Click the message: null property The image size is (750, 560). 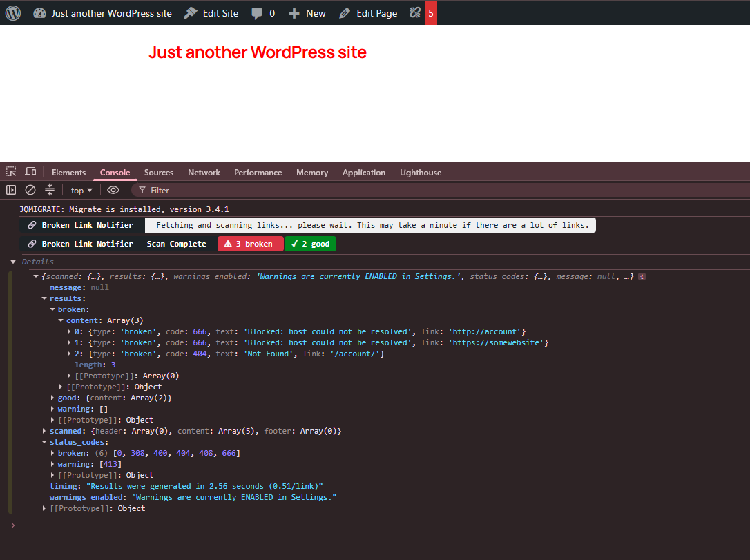click(79, 287)
